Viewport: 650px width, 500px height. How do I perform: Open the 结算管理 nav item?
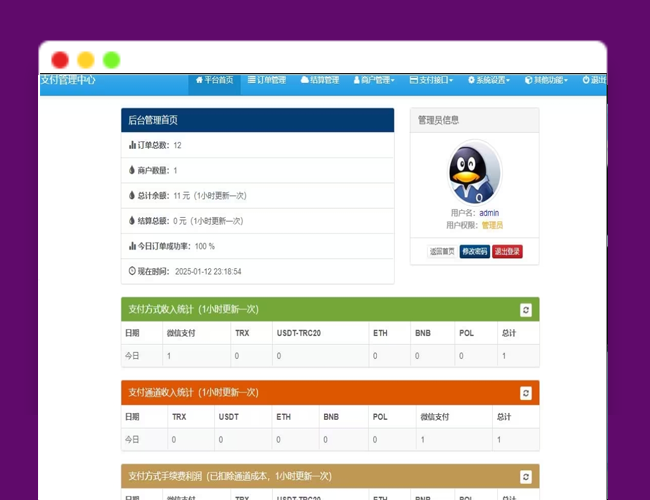click(320, 80)
